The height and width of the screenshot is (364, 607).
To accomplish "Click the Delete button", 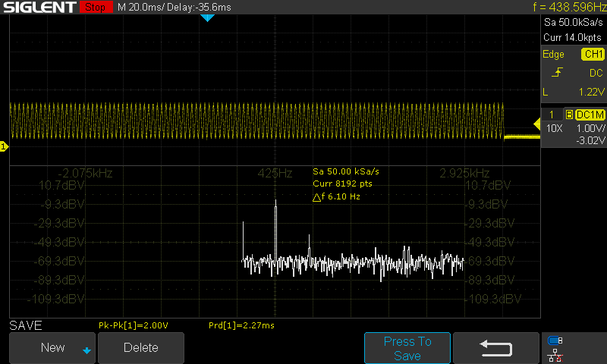I will coord(141,348).
